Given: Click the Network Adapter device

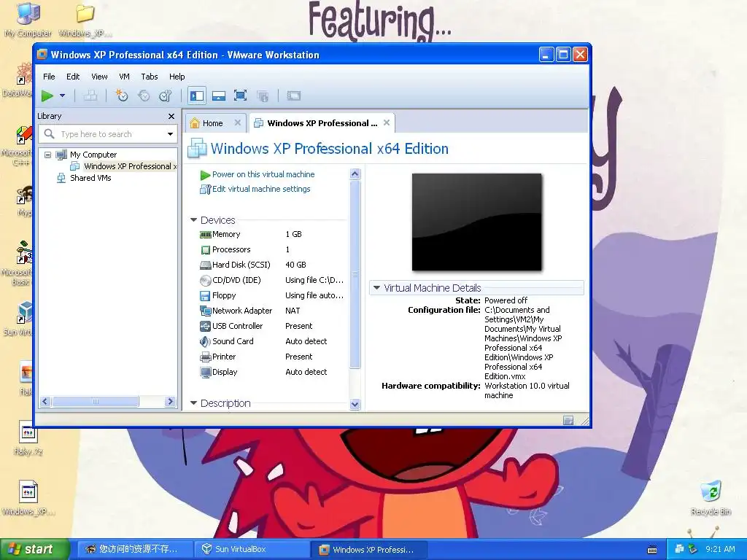Looking at the screenshot, I should coord(271,311).
